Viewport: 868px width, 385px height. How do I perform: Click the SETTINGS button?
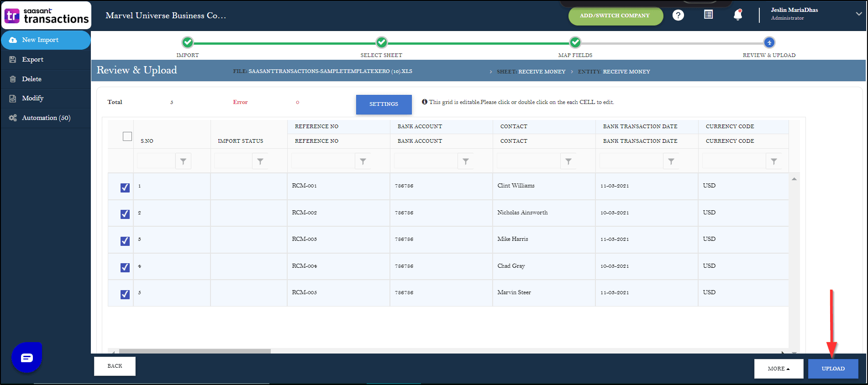coord(384,104)
